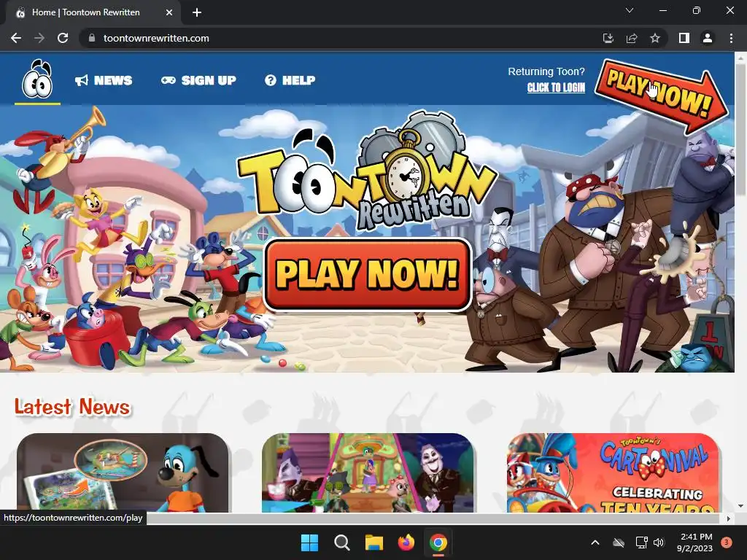
Task: Open Windows taskbar search
Action: pyautogui.click(x=341, y=542)
